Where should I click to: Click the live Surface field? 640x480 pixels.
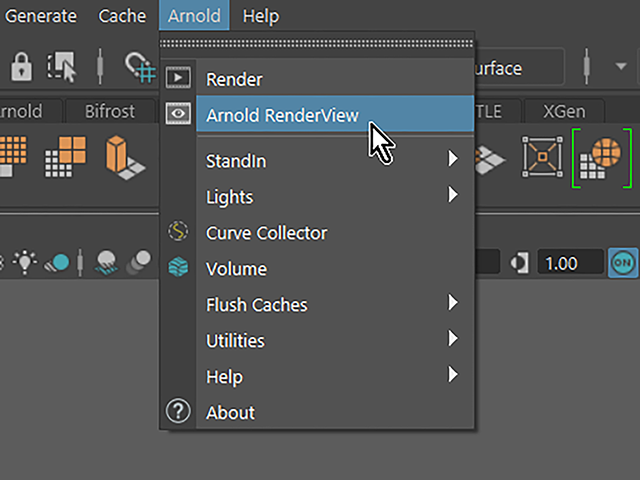pyautogui.click(x=519, y=67)
